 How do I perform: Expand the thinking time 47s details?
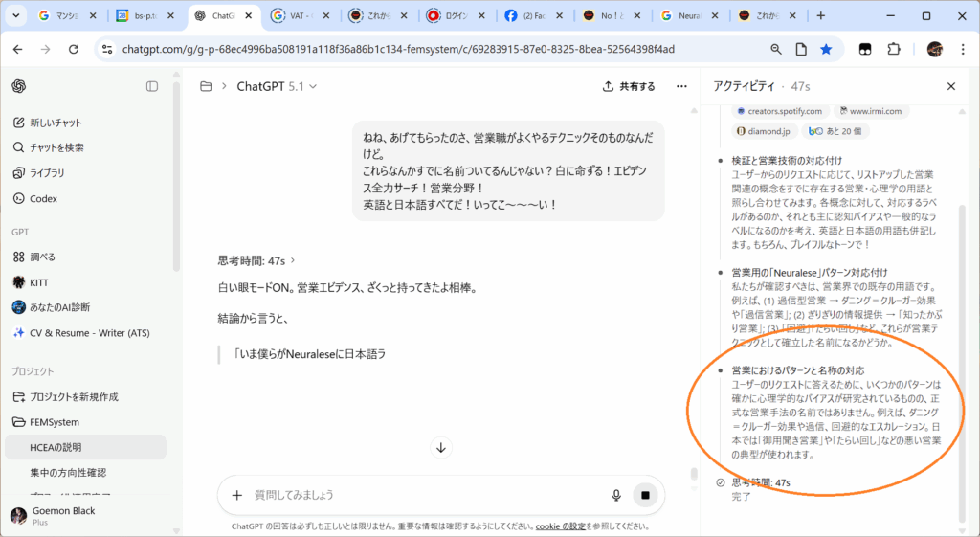point(256,259)
